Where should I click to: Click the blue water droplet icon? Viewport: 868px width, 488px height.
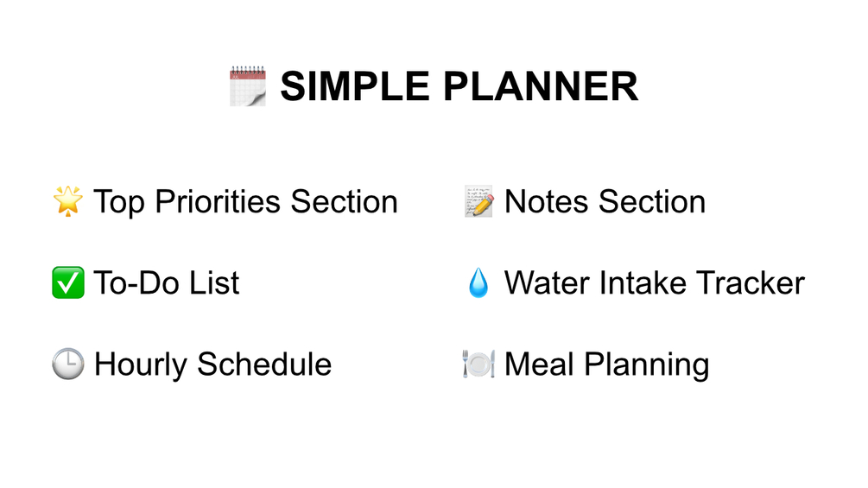click(x=478, y=283)
